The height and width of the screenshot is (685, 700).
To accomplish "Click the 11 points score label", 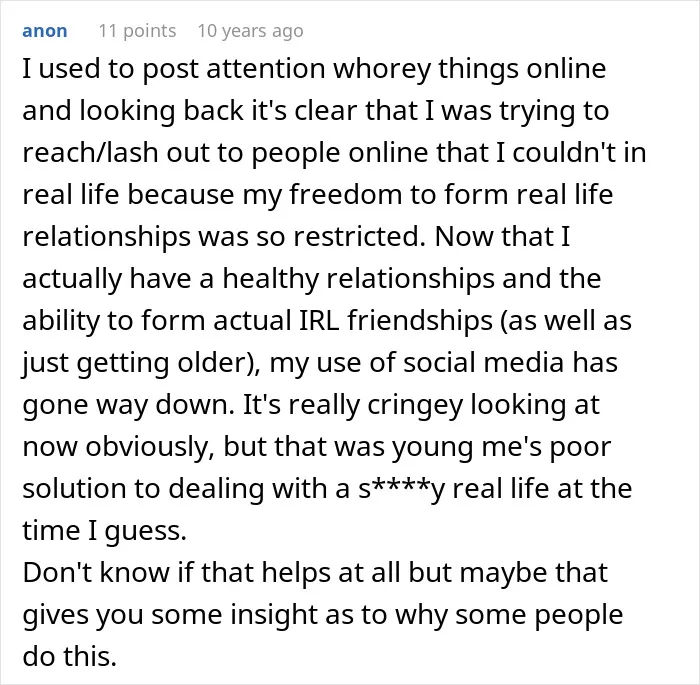I will (x=137, y=31).
